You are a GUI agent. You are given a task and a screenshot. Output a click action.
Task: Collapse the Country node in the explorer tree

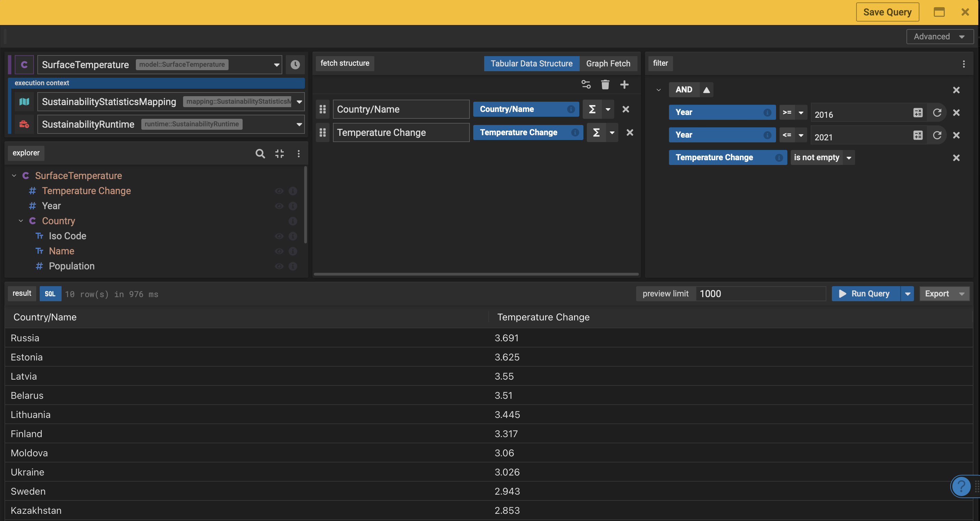21,221
